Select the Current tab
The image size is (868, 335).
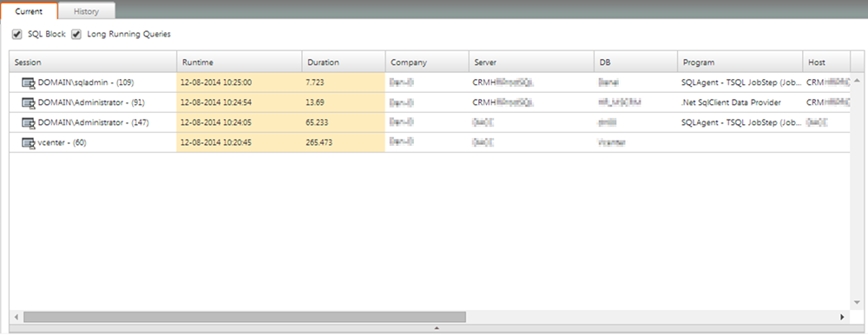tap(29, 11)
